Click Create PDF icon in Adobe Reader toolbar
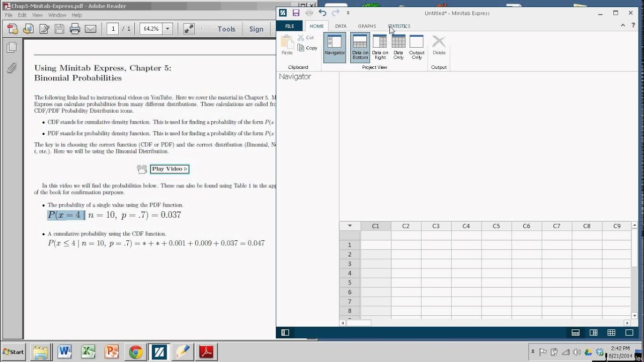644x362 pixels. coord(13,29)
